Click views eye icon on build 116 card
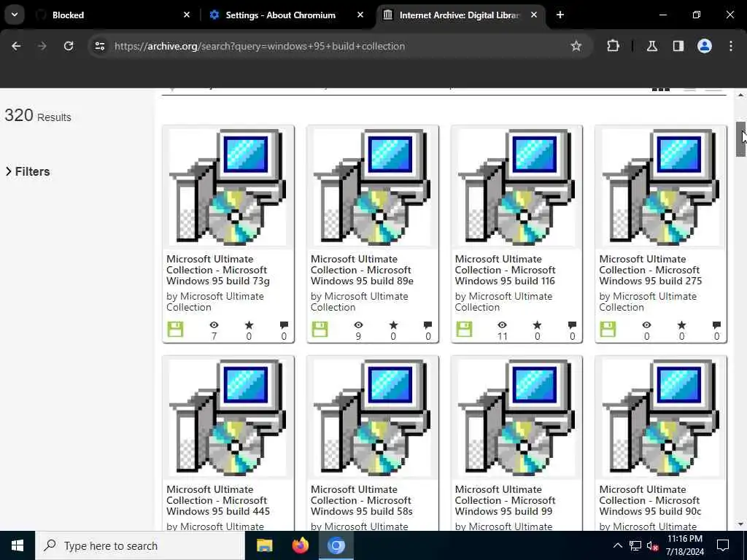This screenshot has width=747, height=560. (x=502, y=324)
